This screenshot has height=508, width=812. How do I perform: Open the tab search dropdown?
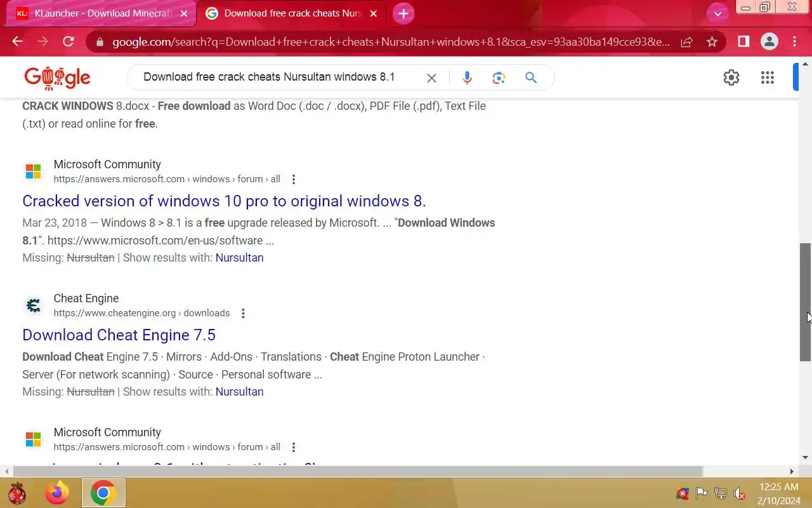[x=717, y=13]
